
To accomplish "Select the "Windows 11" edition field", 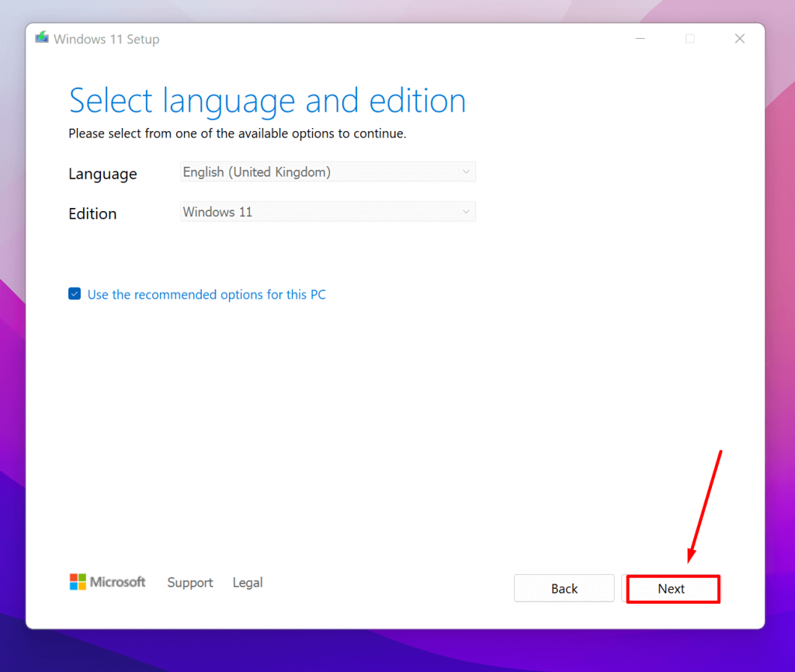I will coord(328,211).
